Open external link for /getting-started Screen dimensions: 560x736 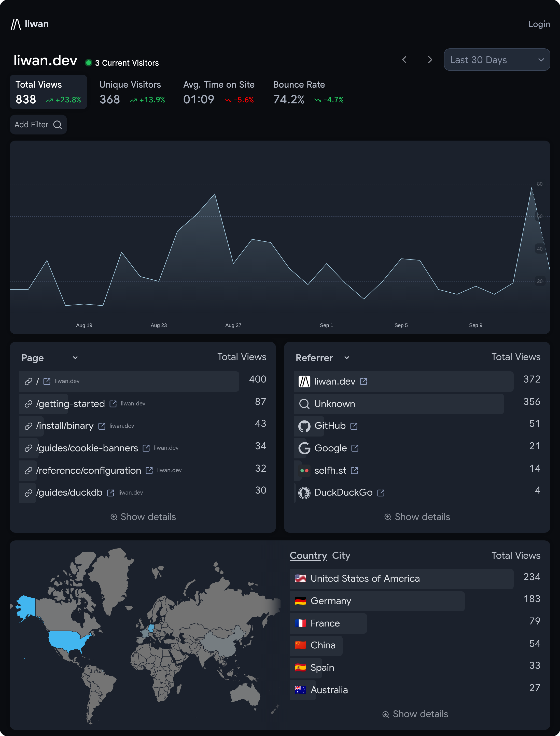point(113,404)
